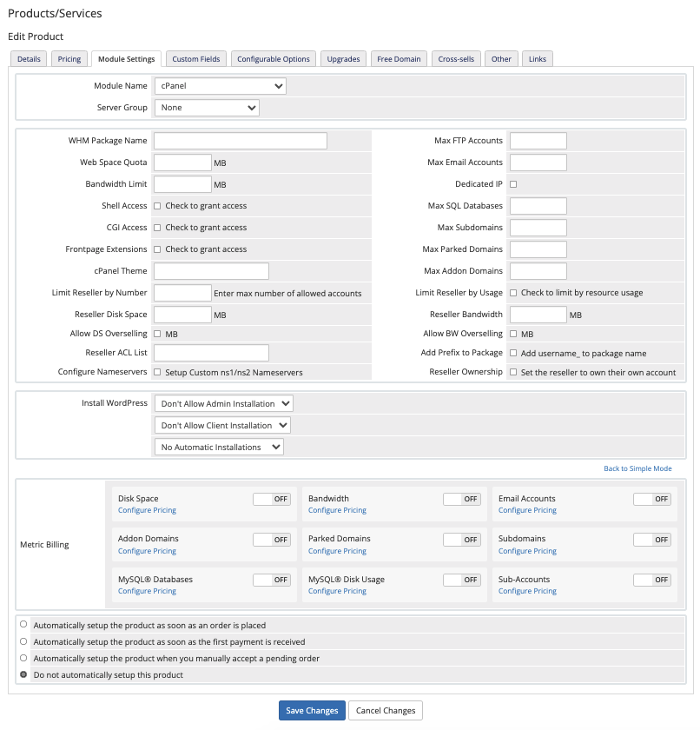The height and width of the screenshot is (730, 700).
Task: Toggle the Subdomains metric switch
Action: point(652,540)
